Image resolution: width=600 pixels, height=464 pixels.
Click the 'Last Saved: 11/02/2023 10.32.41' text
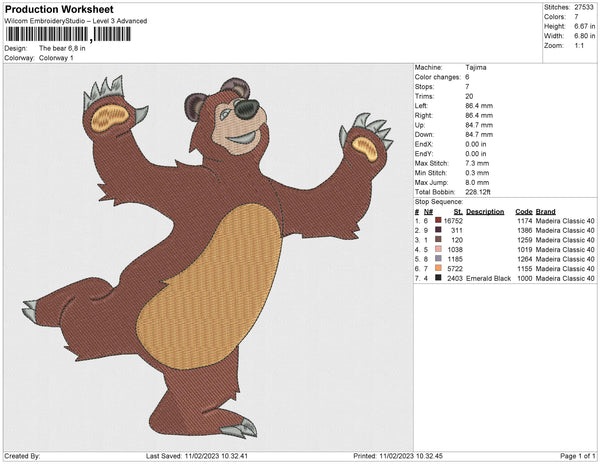(197, 456)
